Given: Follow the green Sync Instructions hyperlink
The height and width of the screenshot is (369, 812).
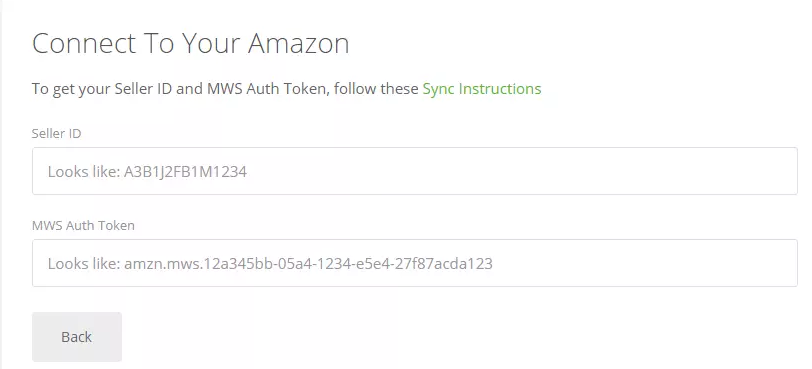Looking at the screenshot, I should 482,89.
